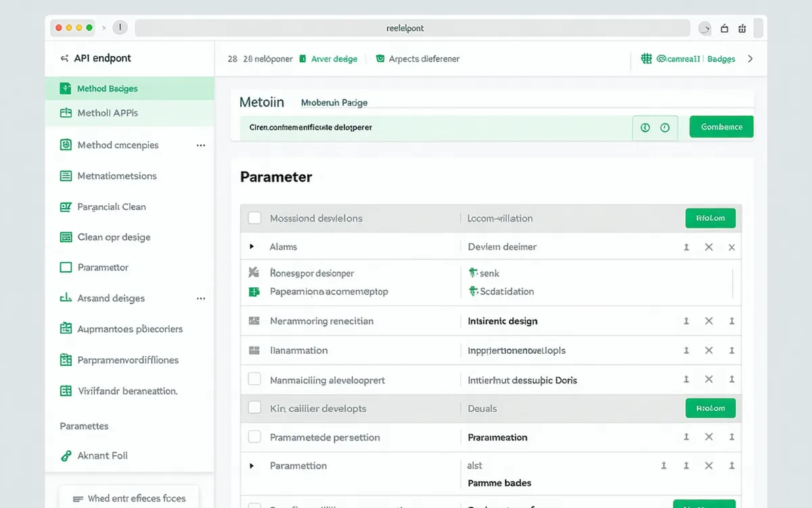Click the grid icon beside Nerammoring renecitian

click(254, 321)
